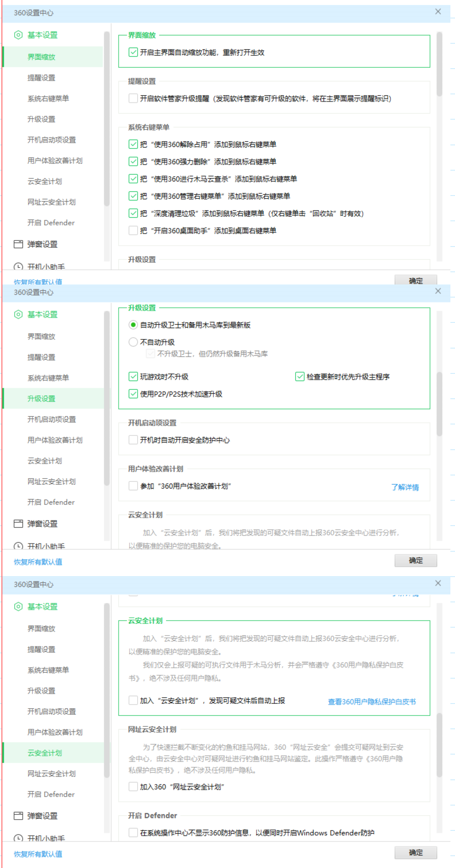Viewport: 455px width, 868px height.
Task: Click sidebar scrollbar in the 界面缩放 window
Action: coord(106,119)
